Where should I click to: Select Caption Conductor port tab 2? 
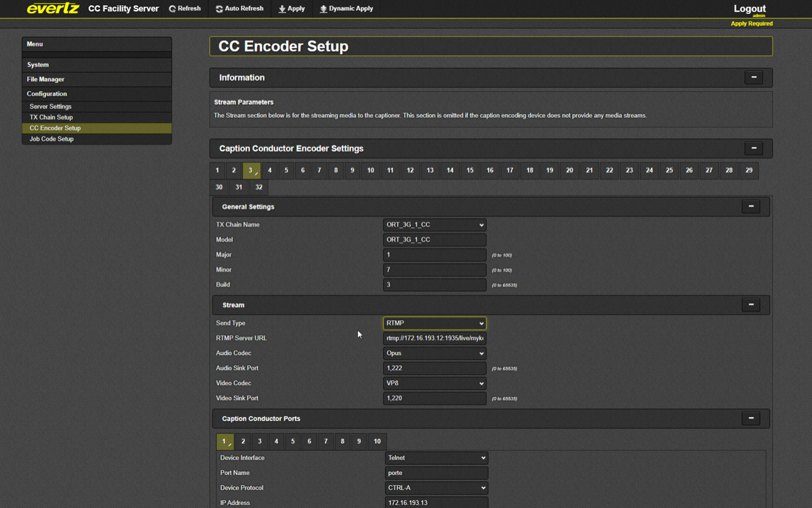[x=243, y=441]
